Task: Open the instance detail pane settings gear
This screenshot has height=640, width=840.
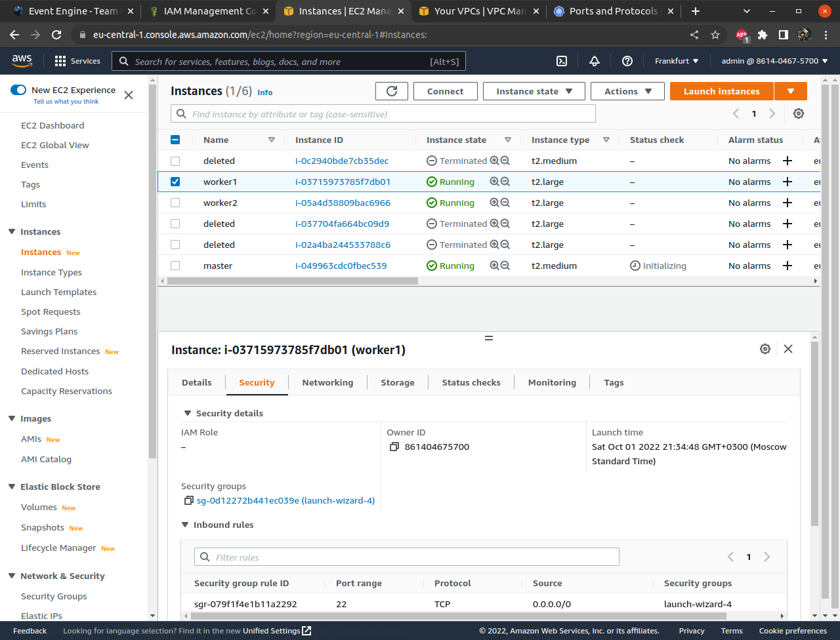Action: point(765,349)
